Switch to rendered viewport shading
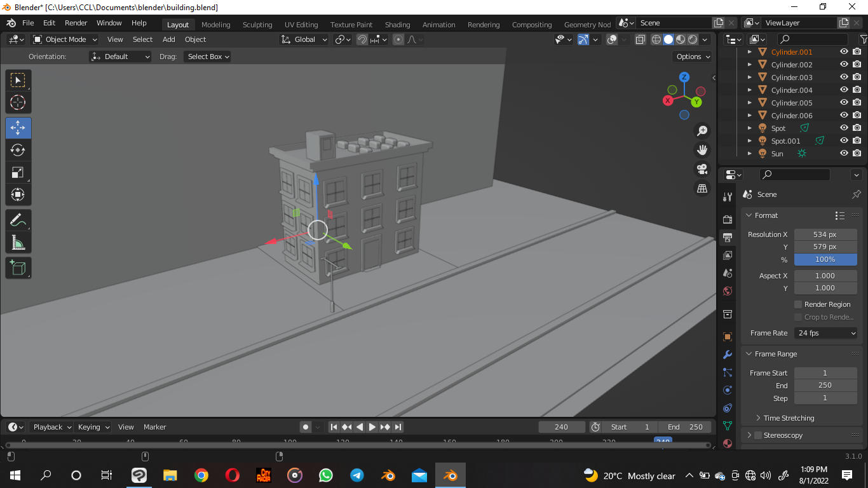Viewport: 868px width, 488px height. coord(693,39)
